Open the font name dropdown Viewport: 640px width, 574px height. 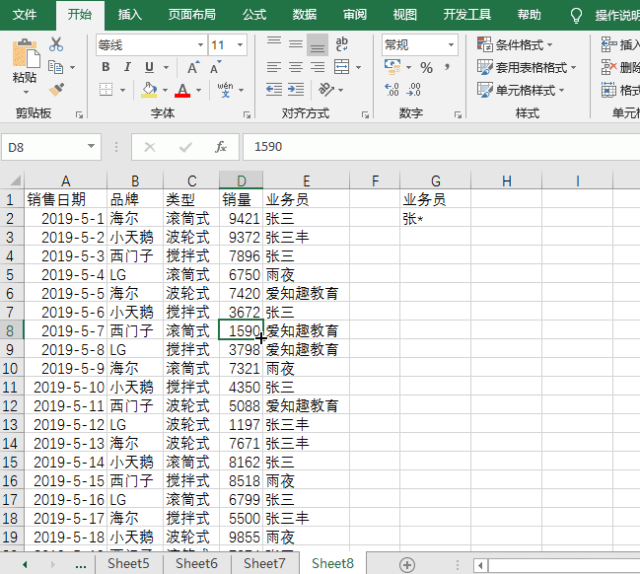[x=200, y=45]
